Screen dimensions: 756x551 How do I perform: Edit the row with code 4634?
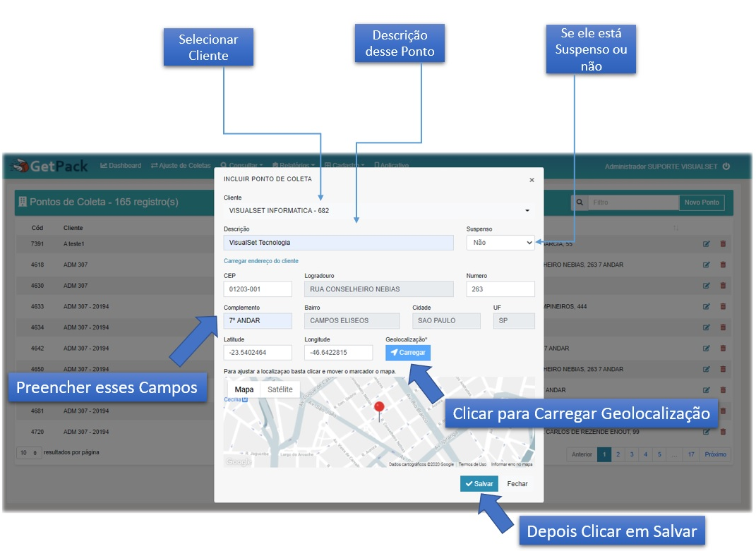click(707, 327)
